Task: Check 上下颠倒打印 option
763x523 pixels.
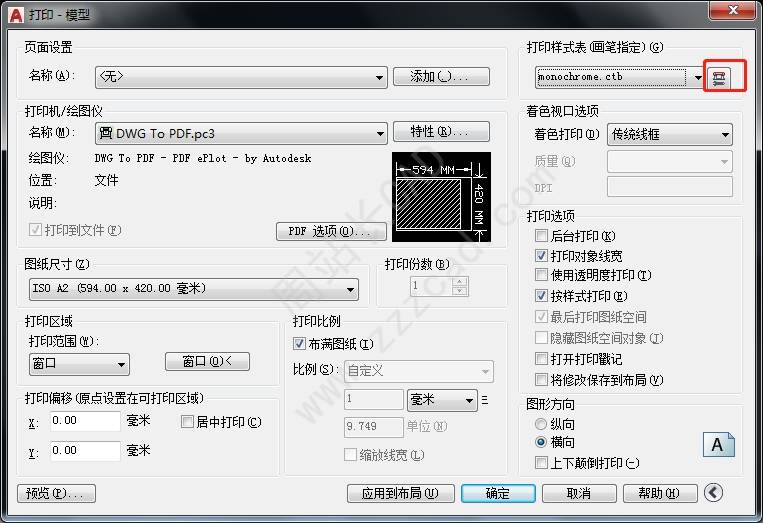Action: click(x=541, y=463)
